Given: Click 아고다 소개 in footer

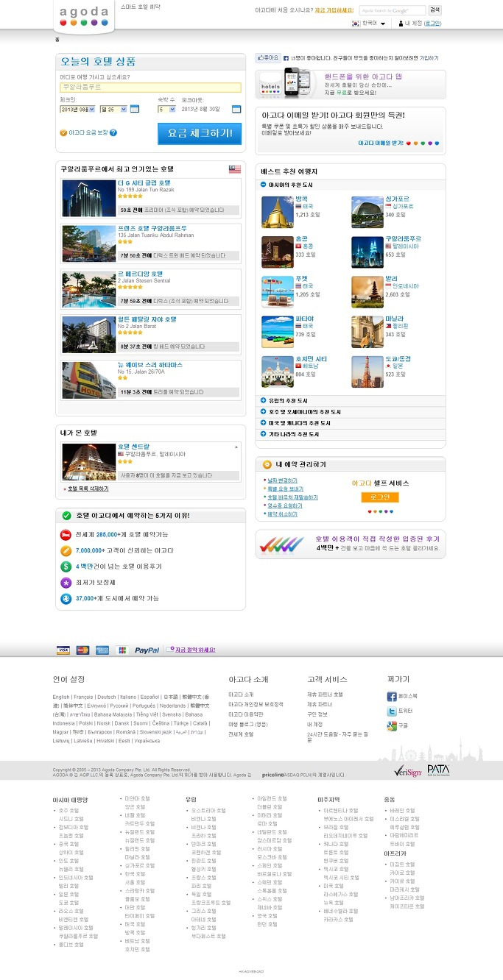Looking at the screenshot, I should point(241,695).
